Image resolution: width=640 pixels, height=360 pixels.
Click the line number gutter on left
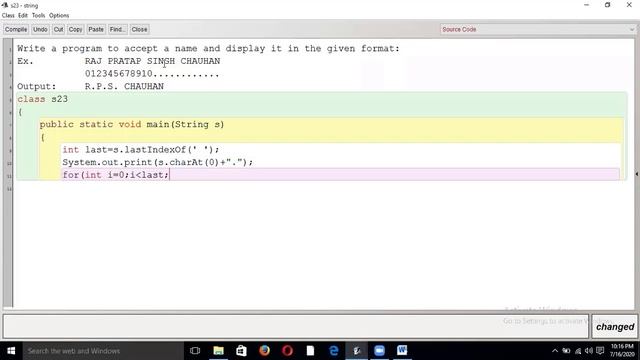(x=8, y=173)
